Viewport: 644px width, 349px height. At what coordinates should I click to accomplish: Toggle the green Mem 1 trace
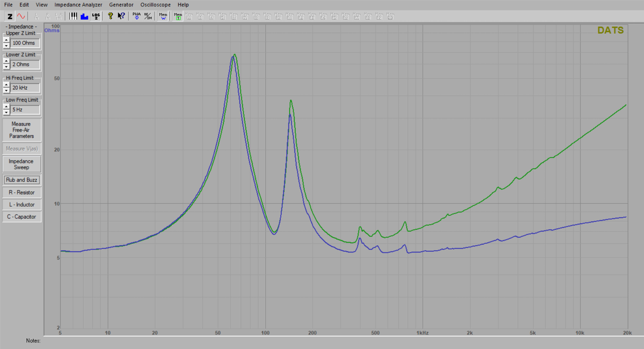click(x=178, y=16)
